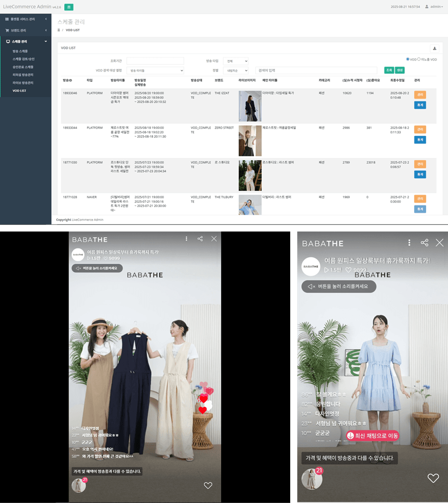The image size is (448, 503).
Task: Share the jumpsuit video using the share icon
Action: coord(200,239)
